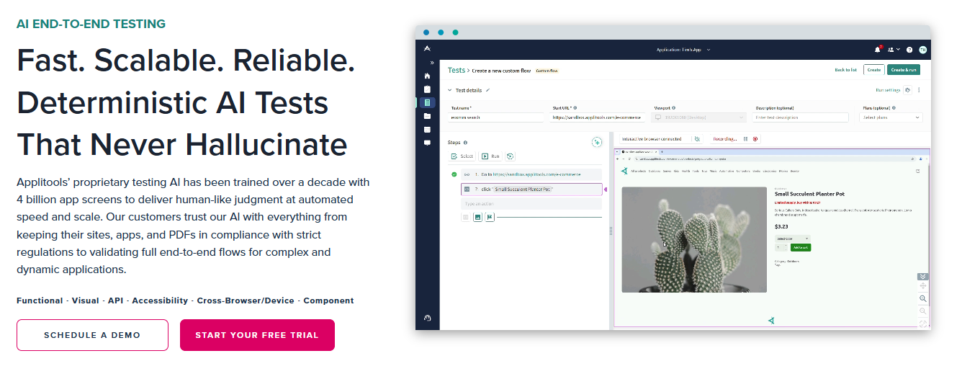Viewport: 980px width, 374px height.
Task: Click the AI sparkle icon beside Steps
Action: pos(596,142)
